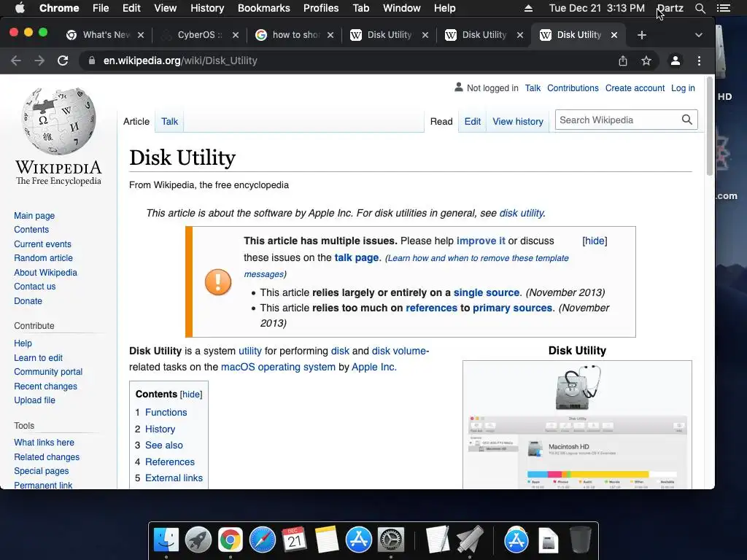This screenshot has height=560, width=747.
Task: Open the Chrome three-dot menu
Action: click(x=699, y=61)
